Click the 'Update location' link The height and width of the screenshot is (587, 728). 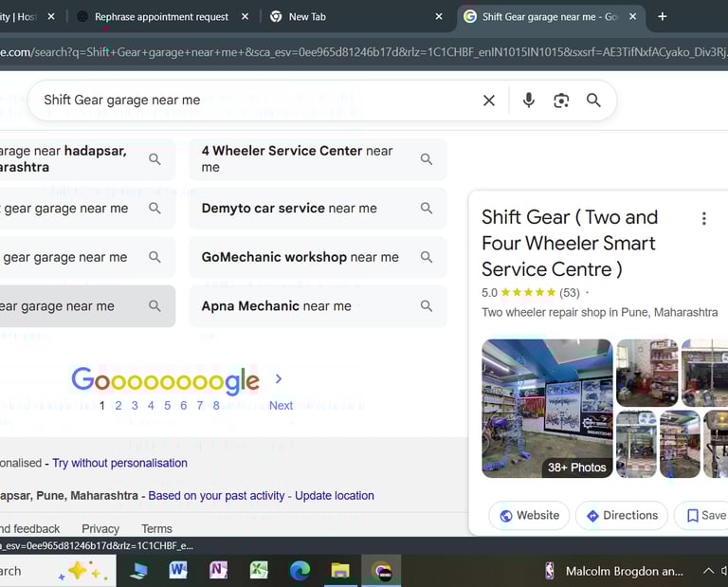pyautogui.click(x=335, y=496)
